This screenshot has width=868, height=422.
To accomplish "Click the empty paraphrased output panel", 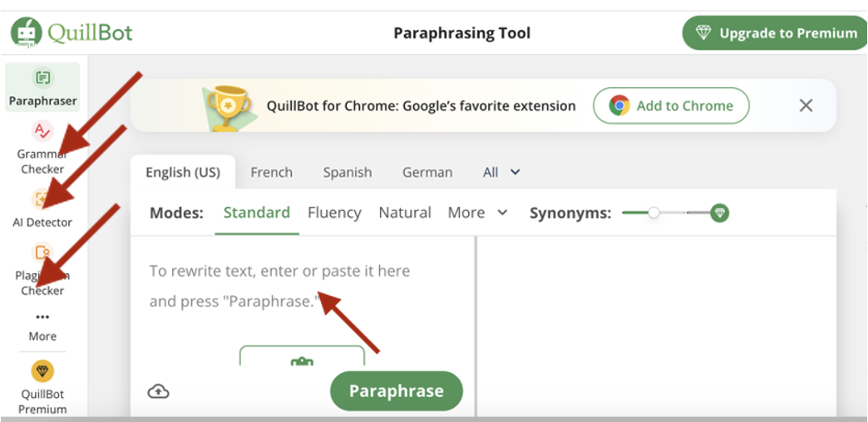I will click(x=657, y=326).
